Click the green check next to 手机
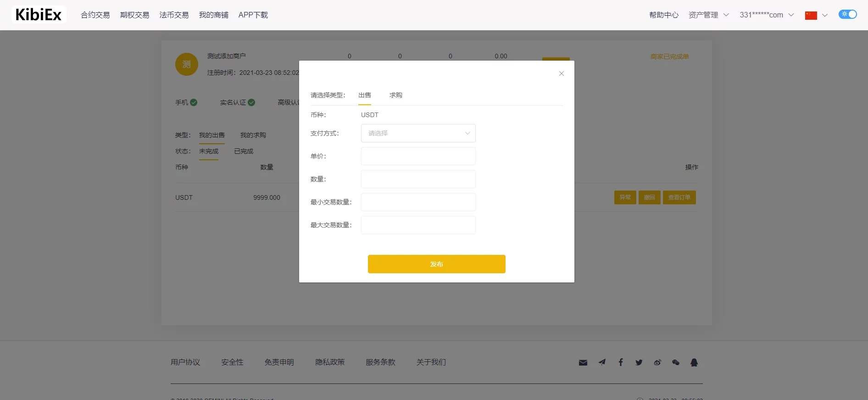Viewport: 868px width, 400px height. click(194, 102)
